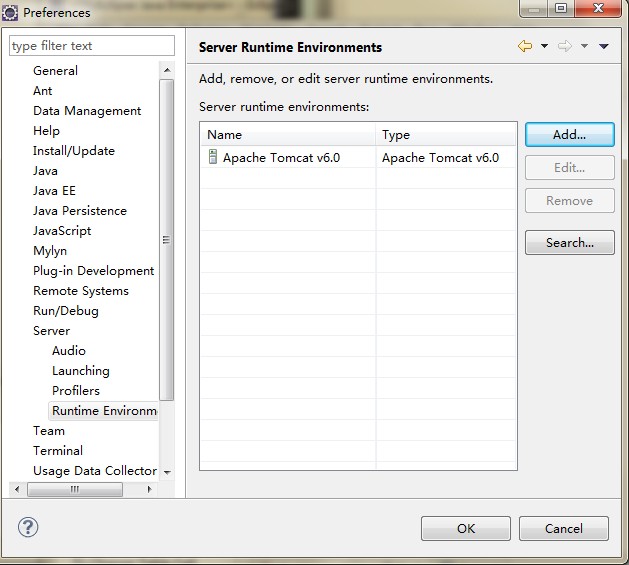This screenshot has width=629, height=565.
Task: Click the Name column header
Action: pos(288,135)
